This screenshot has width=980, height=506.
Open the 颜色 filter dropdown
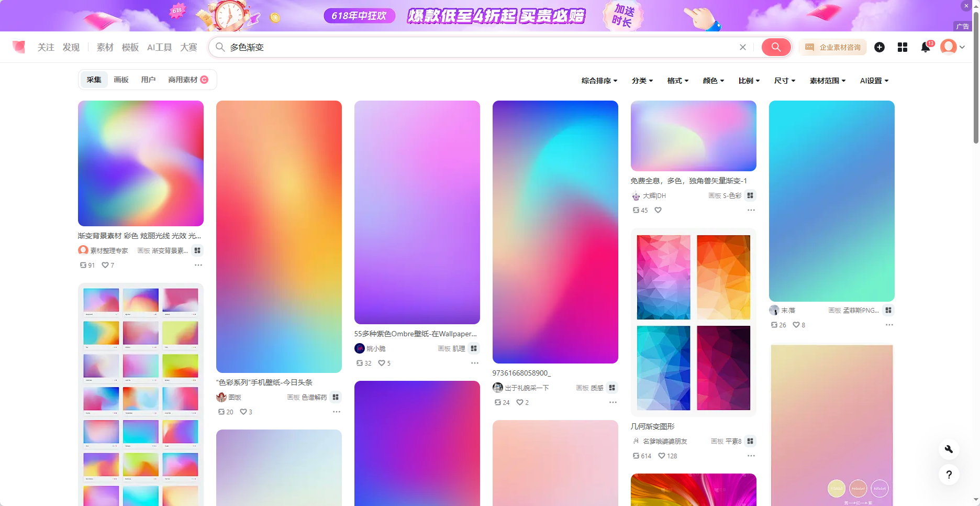(713, 81)
